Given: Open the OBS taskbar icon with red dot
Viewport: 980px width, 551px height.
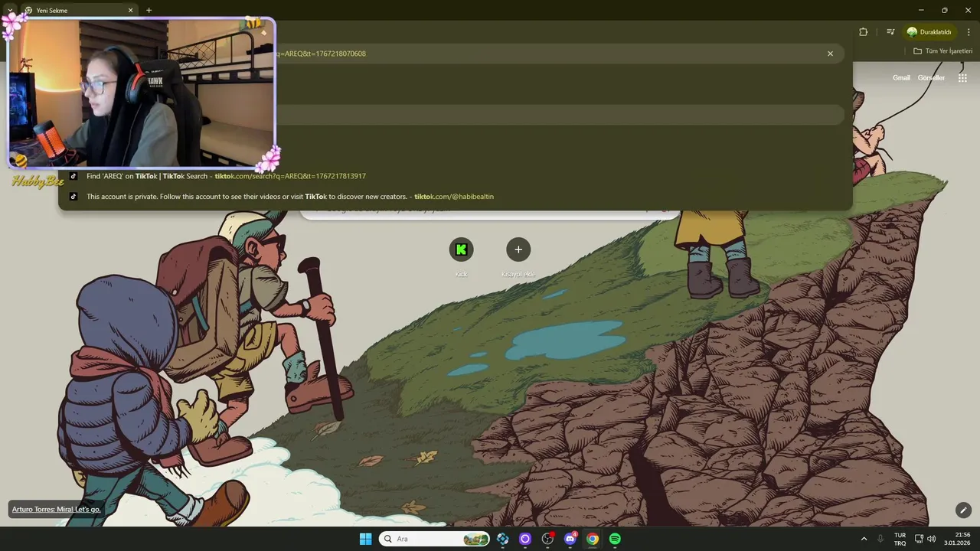Looking at the screenshot, I should (547, 539).
